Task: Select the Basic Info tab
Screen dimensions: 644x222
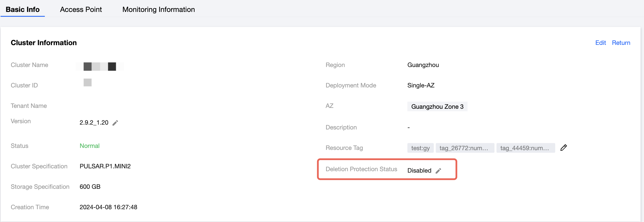Action: pos(23,9)
